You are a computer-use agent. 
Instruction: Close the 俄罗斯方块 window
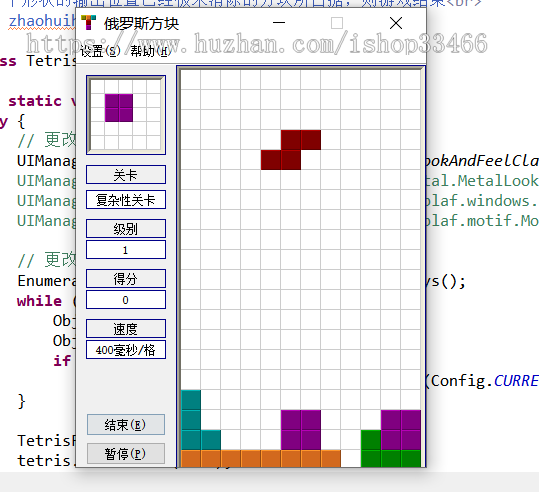396,23
